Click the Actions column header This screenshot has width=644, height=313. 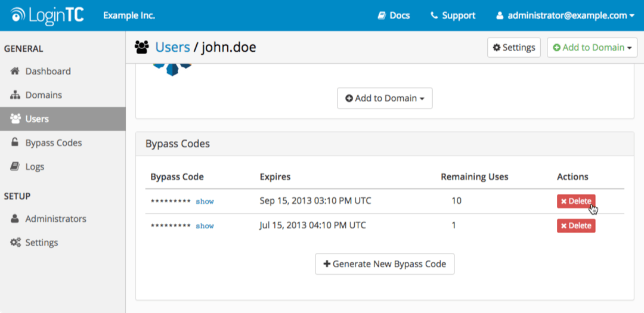click(x=572, y=176)
